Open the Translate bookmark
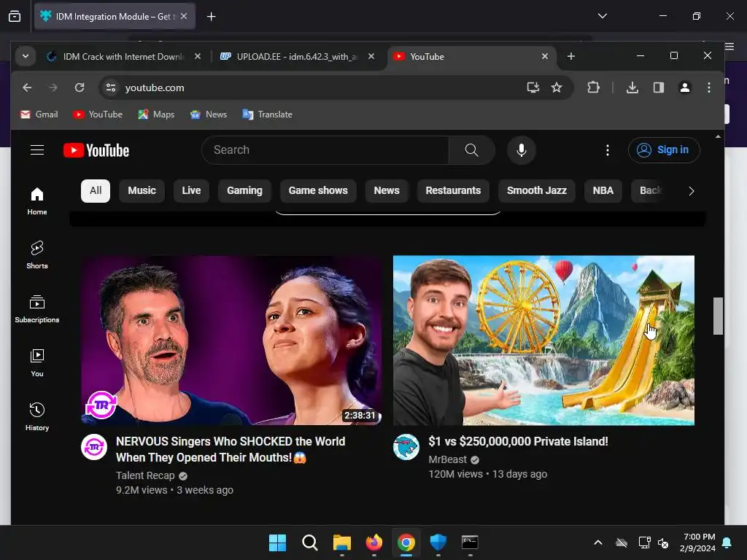Viewport: 747px width, 560px height. (267, 114)
